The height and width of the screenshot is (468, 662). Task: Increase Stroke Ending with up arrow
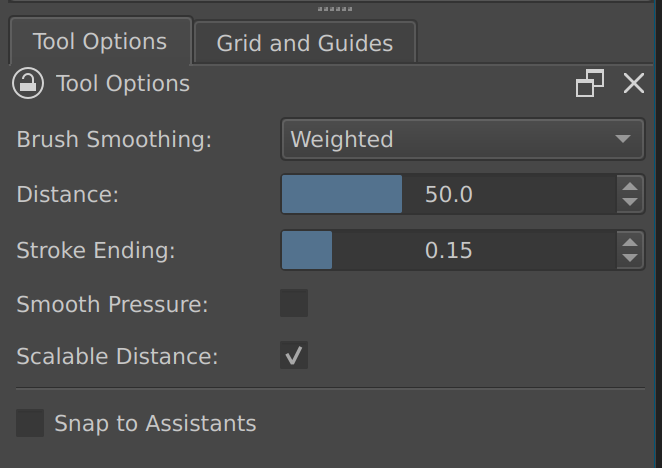(x=630, y=242)
